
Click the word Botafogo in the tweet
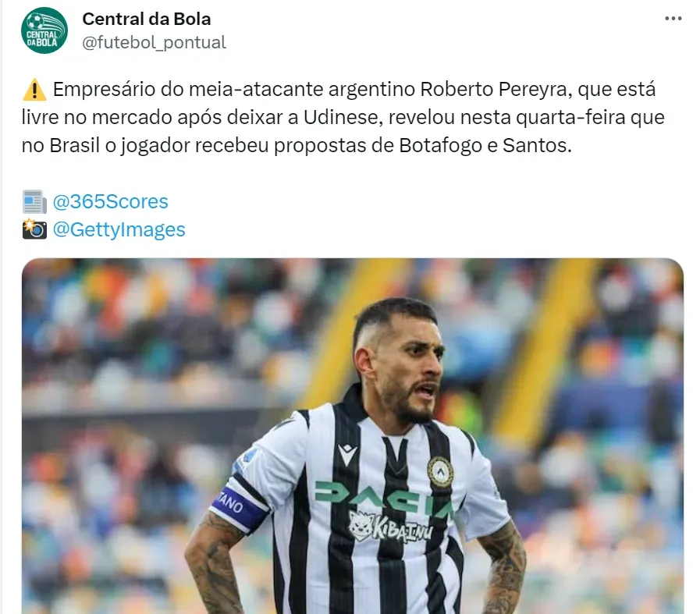pos(439,145)
